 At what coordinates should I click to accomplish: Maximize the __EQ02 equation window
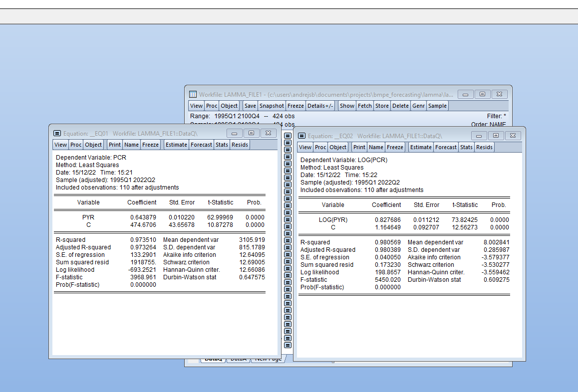pyautogui.click(x=496, y=136)
